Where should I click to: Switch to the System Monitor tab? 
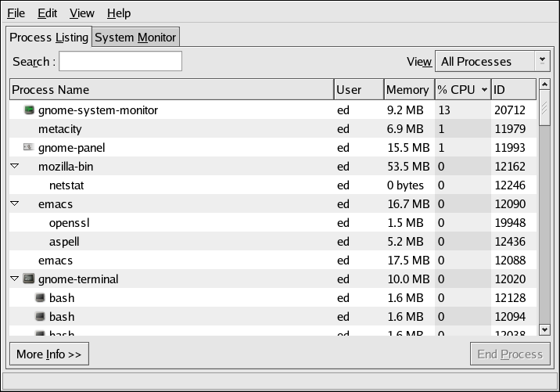pos(136,38)
